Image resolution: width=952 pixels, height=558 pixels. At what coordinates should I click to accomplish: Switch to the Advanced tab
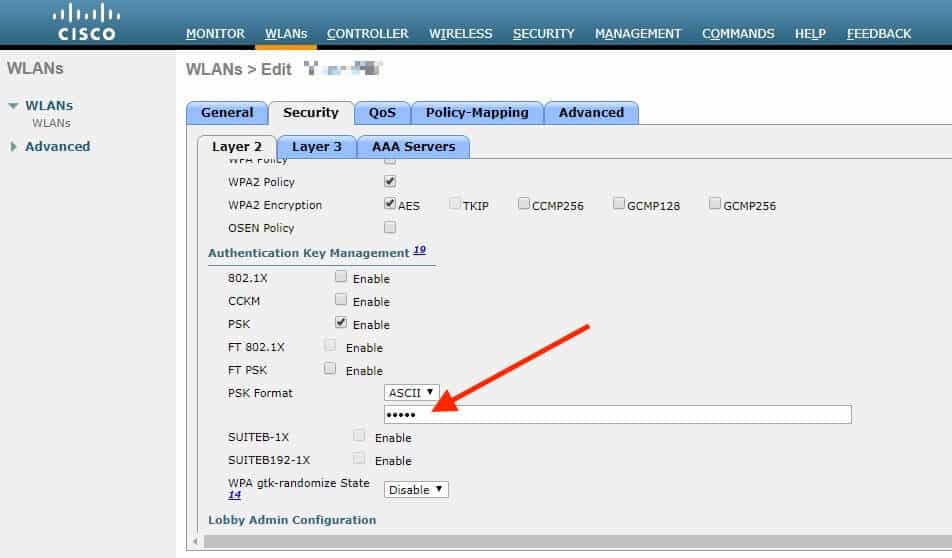tap(591, 113)
